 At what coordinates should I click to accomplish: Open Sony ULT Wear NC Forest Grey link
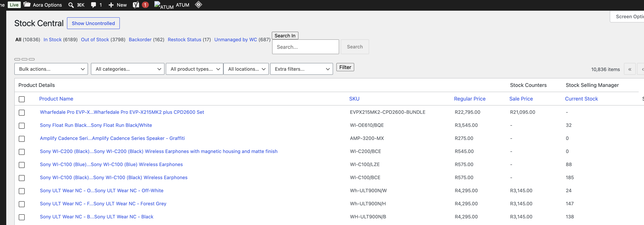click(x=103, y=203)
